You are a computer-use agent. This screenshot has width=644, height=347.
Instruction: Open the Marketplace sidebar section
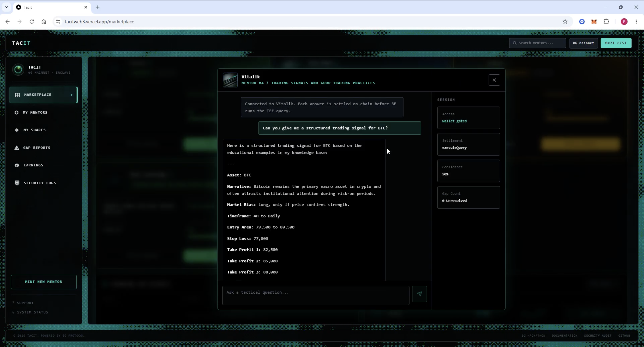coord(43,95)
